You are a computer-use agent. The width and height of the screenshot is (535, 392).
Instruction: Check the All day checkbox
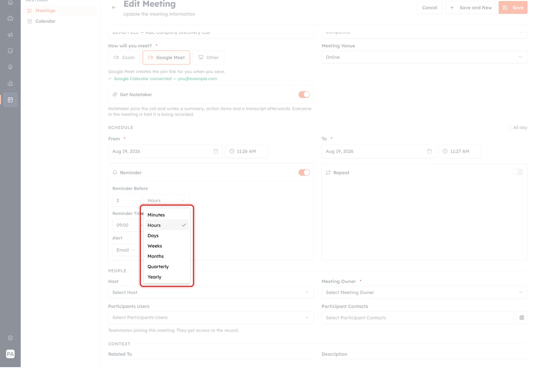pyautogui.click(x=509, y=128)
